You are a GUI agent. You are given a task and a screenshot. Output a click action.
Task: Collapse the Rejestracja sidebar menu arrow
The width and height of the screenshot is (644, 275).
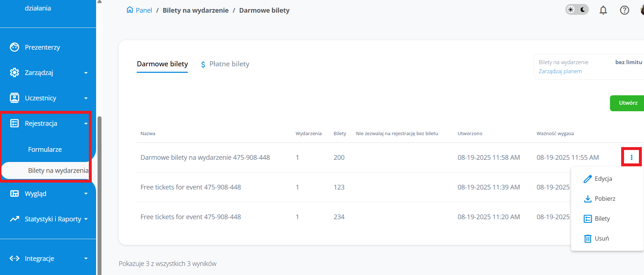coord(86,124)
